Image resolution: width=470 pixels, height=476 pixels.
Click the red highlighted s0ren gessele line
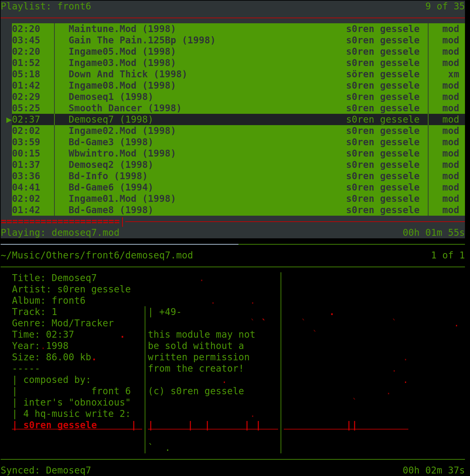coord(60,425)
